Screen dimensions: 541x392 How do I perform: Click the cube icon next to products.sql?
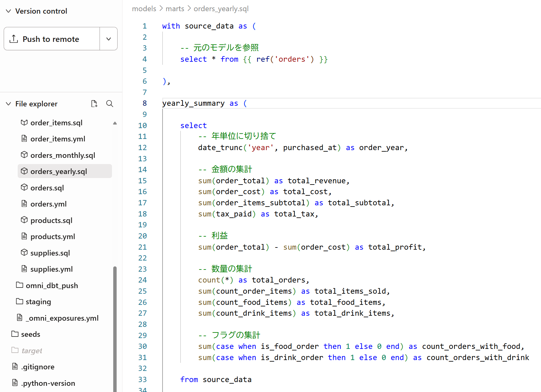[x=24, y=220]
